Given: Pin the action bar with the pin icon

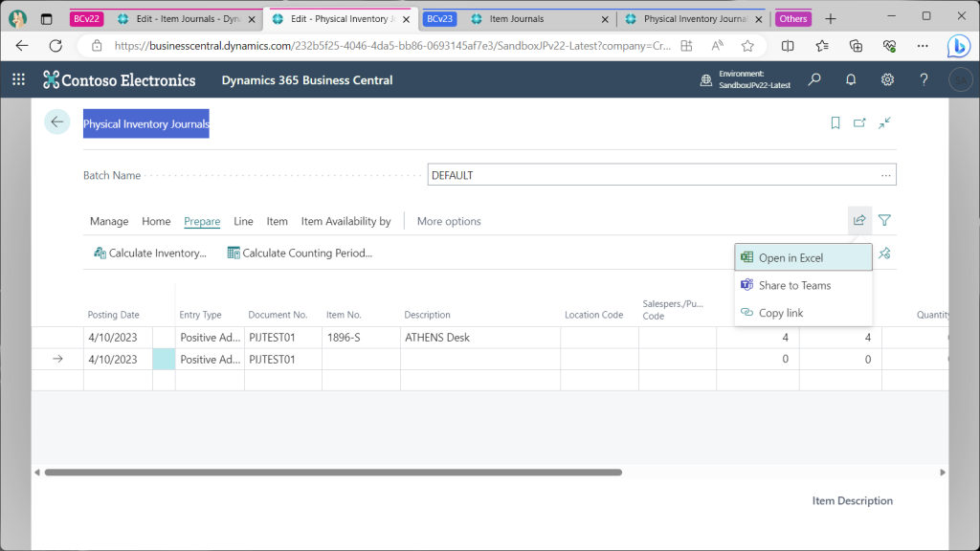Looking at the screenshot, I should coord(884,253).
